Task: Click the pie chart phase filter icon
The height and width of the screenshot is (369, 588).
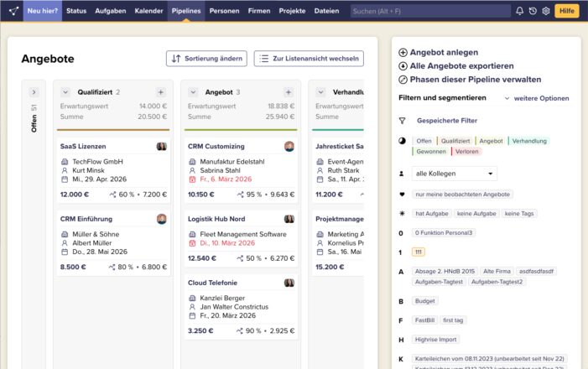Action: point(402,141)
